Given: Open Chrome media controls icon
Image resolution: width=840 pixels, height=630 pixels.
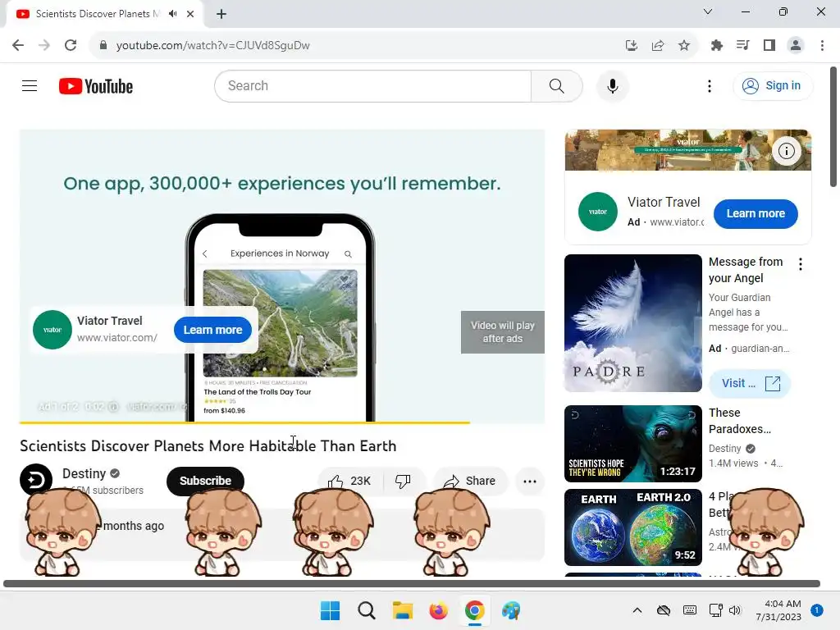Looking at the screenshot, I should (743, 45).
